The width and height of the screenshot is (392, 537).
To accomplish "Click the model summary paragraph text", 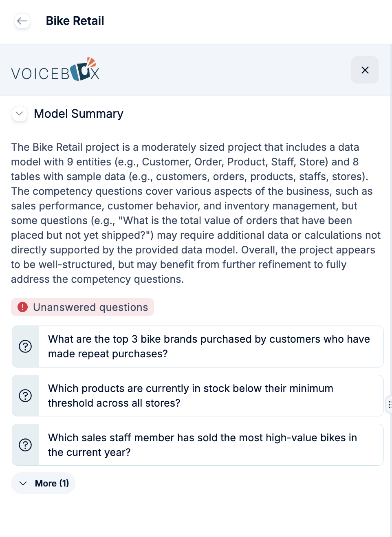I will pyautogui.click(x=196, y=213).
